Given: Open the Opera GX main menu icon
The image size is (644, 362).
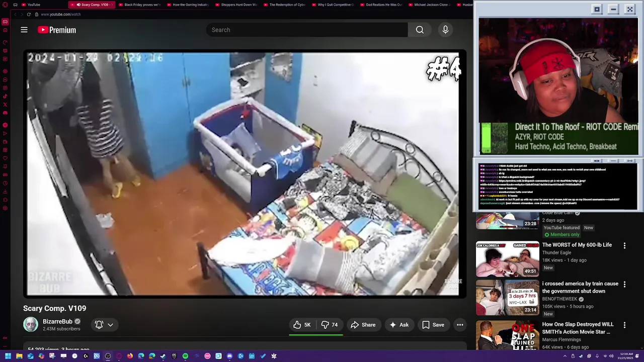Looking at the screenshot, I should pos(5,5).
